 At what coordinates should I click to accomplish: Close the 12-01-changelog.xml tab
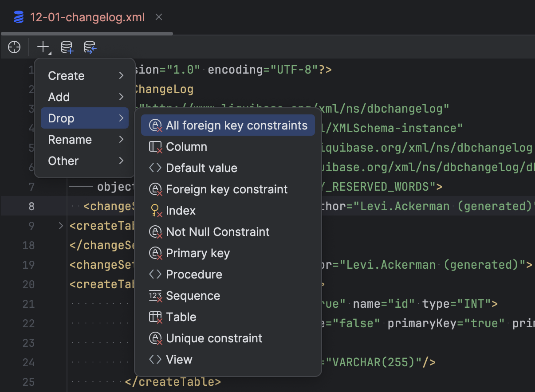pyautogui.click(x=158, y=17)
